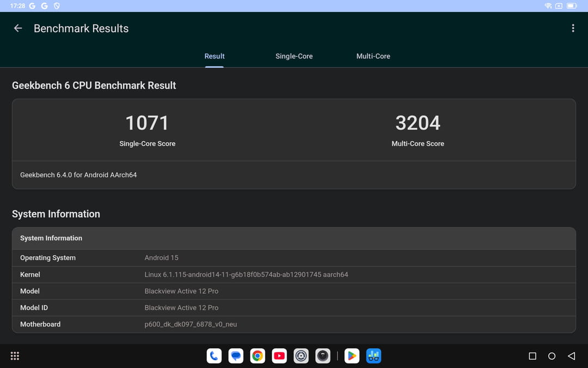Viewport: 588px width, 368px height.
Task: Open Google Play Store from taskbar
Action: pos(352,356)
